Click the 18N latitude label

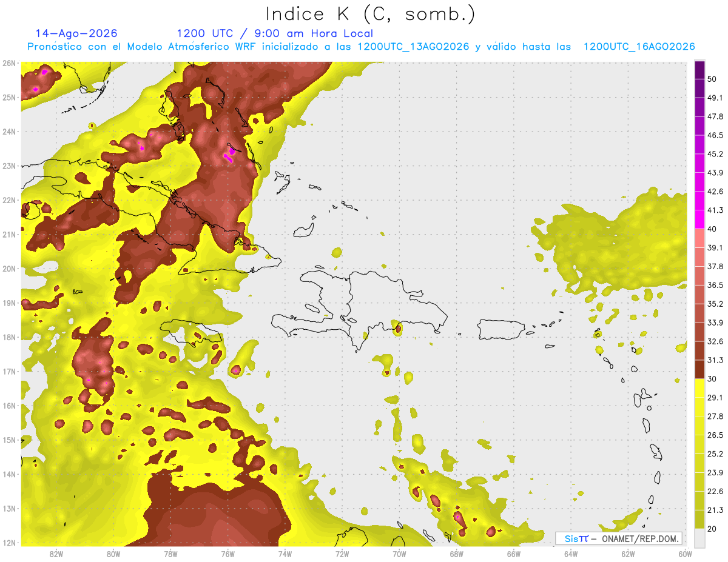coord(9,337)
